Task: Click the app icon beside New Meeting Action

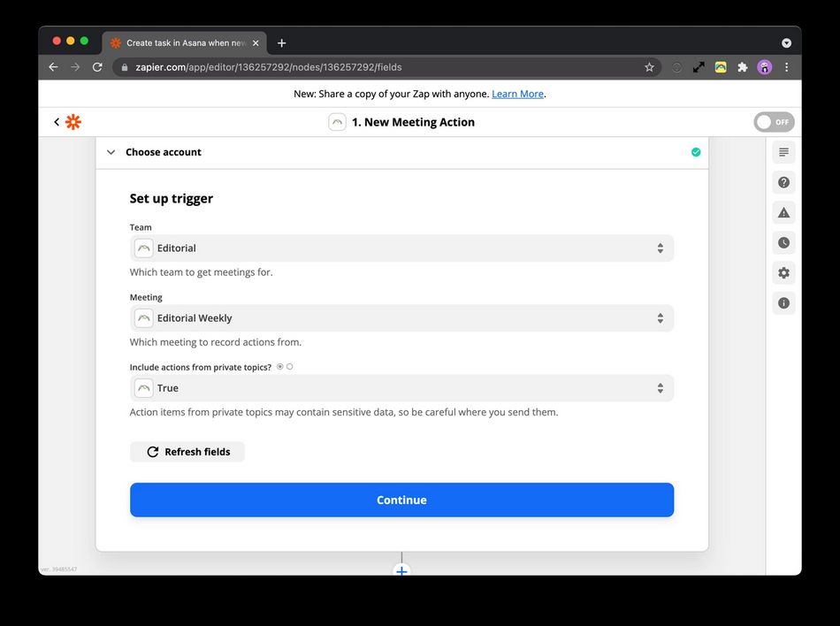Action: click(x=337, y=122)
